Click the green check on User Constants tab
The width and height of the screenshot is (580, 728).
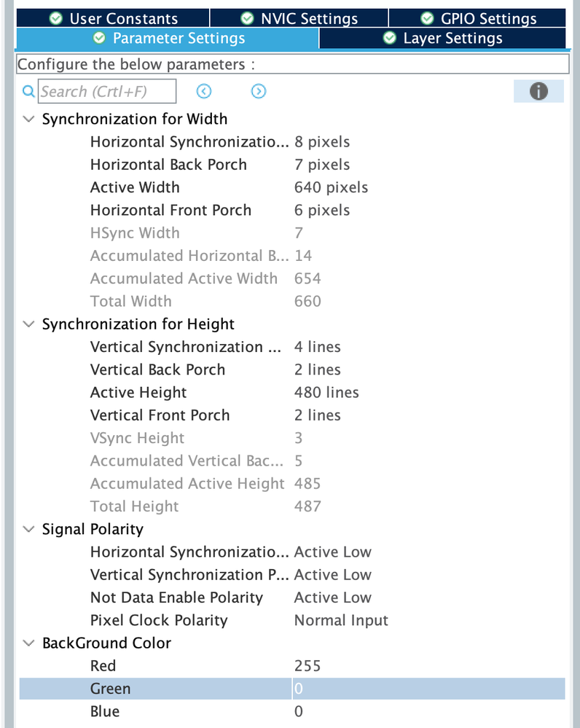click(x=55, y=18)
